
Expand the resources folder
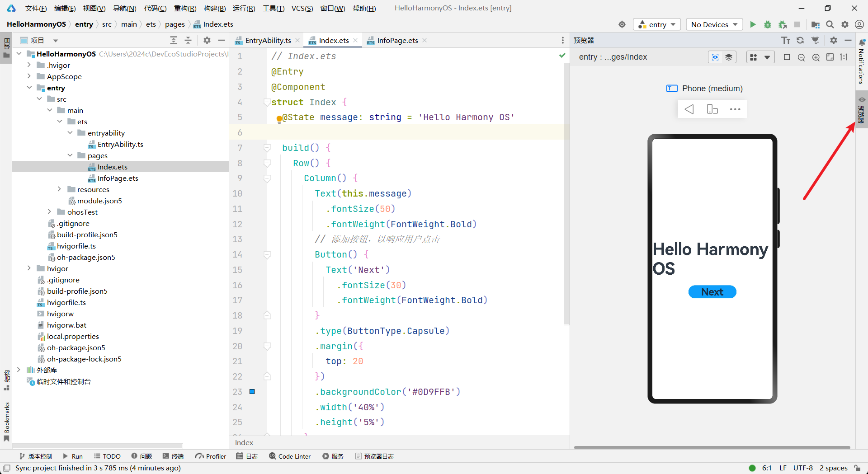click(x=59, y=189)
